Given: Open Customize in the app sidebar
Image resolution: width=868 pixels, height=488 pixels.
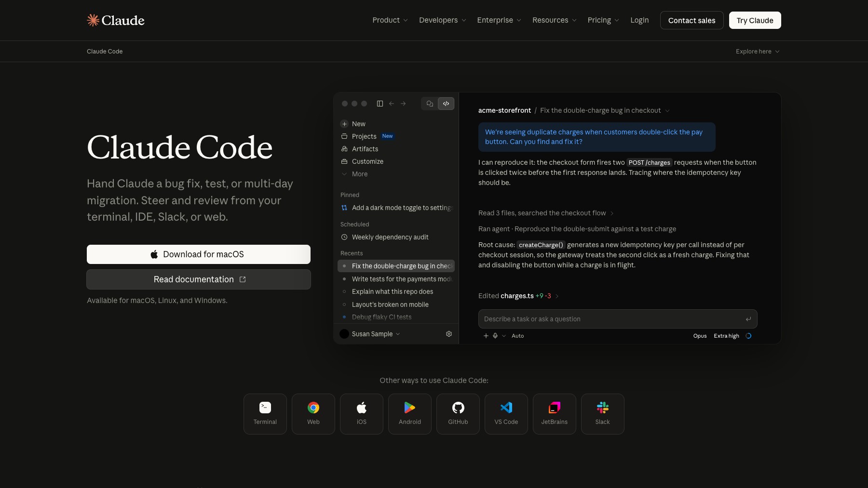Looking at the screenshot, I should pyautogui.click(x=362, y=161).
